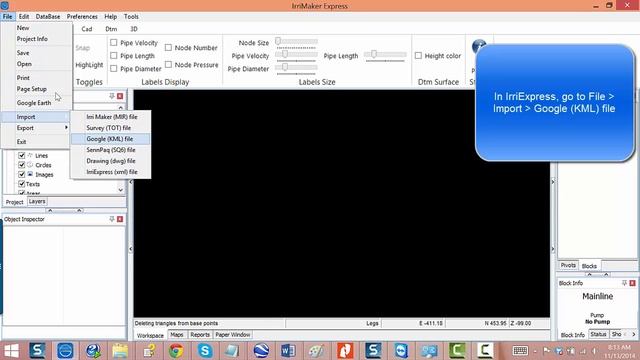
Task: Enable Node Number label checkbox
Action: click(x=168, y=47)
